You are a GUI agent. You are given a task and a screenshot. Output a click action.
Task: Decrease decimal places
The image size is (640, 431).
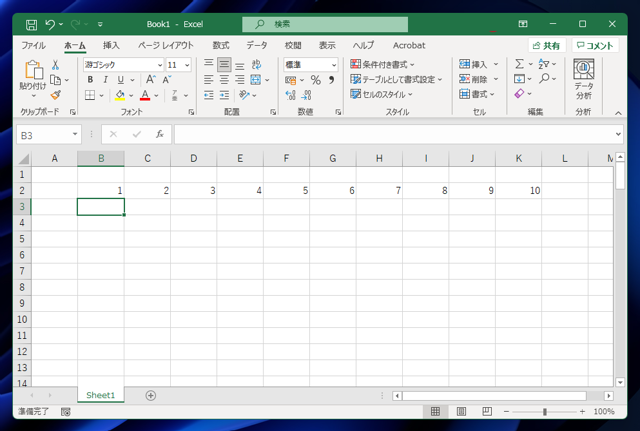pos(306,96)
